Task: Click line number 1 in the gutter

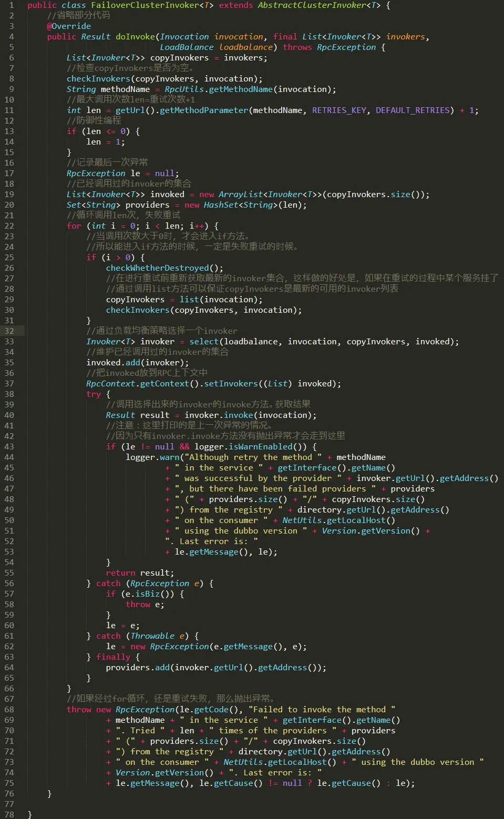Action: pyautogui.click(x=12, y=5)
